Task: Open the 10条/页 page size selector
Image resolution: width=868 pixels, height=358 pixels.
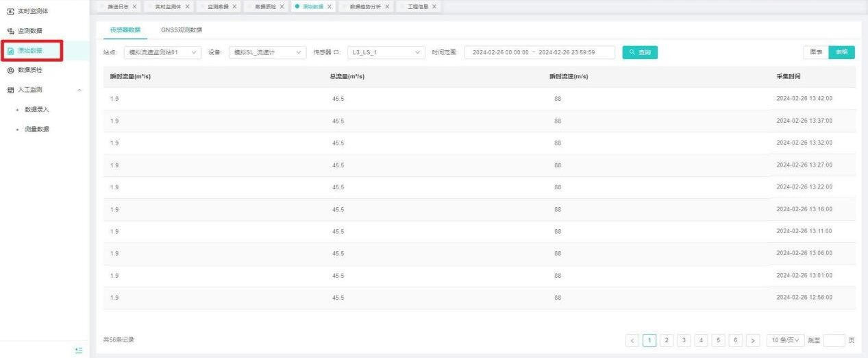Action: (x=785, y=341)
